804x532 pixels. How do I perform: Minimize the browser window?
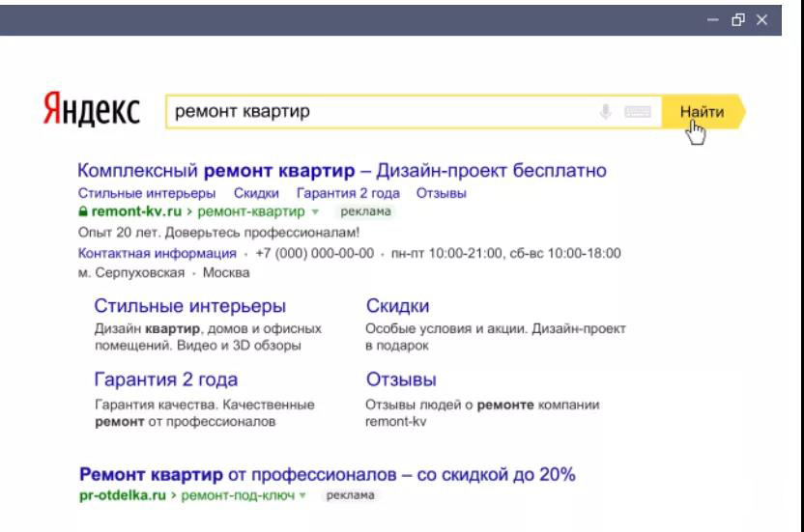739,18
